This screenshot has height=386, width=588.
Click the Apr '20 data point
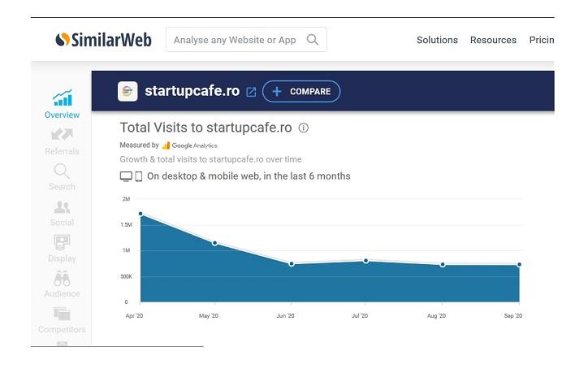[x=141, y=214]
